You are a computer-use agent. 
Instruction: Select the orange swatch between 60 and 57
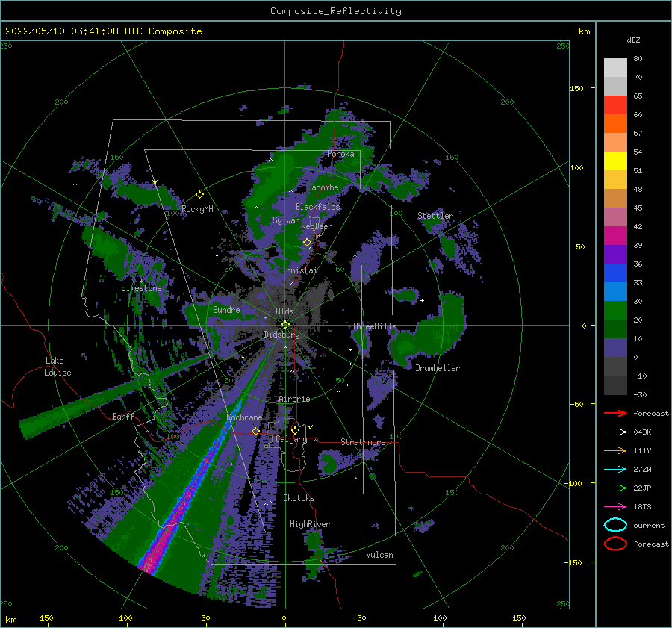pos(615,124)
